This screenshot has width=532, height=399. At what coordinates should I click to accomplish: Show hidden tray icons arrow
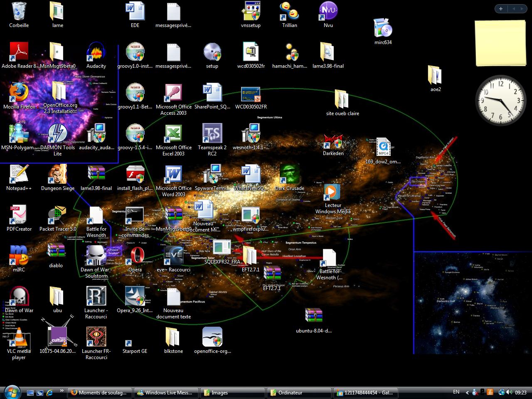[x=467, y=392]
